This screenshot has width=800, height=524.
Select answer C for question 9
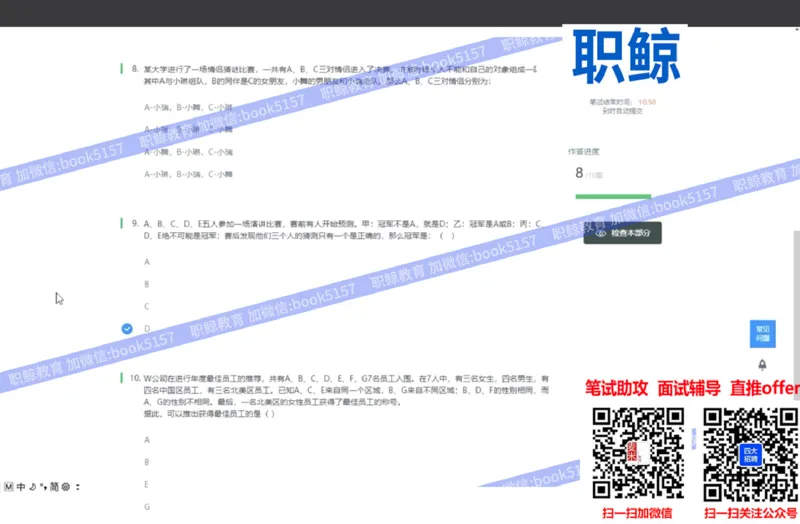coord(147,307)
